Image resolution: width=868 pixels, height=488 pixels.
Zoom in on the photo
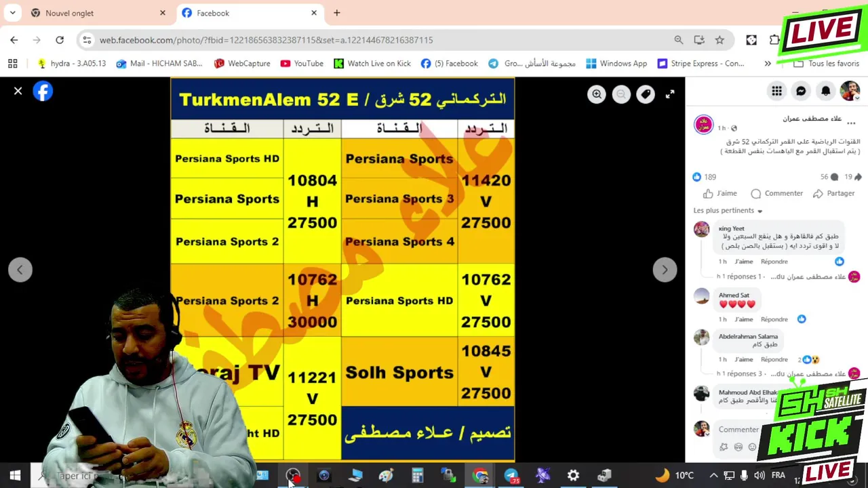pos(597,94)
